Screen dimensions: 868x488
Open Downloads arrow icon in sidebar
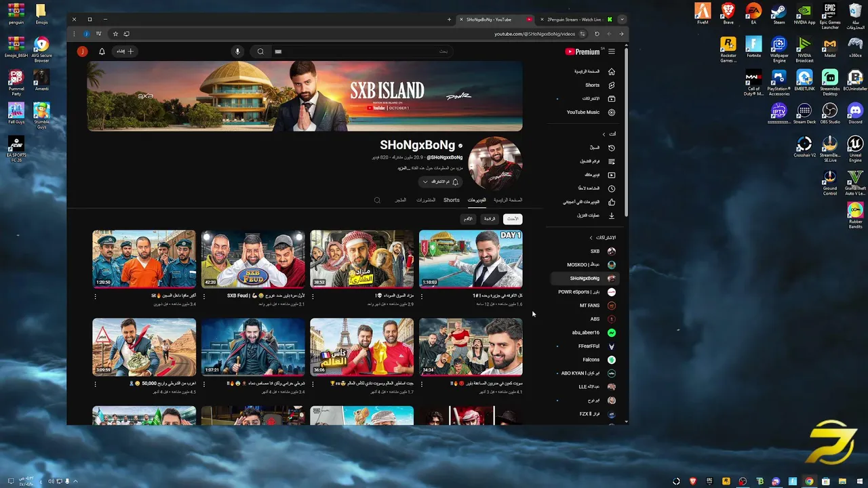click(x=612, y=216)
